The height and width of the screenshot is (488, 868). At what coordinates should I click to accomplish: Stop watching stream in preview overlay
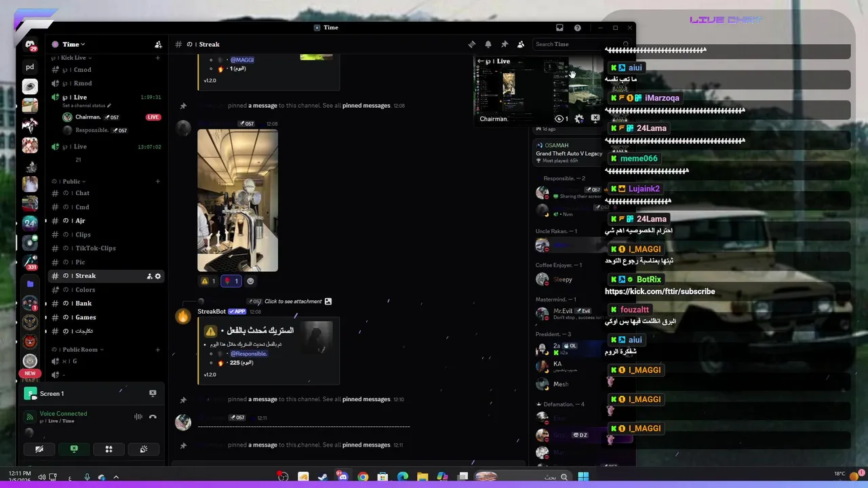coord(595,118)
